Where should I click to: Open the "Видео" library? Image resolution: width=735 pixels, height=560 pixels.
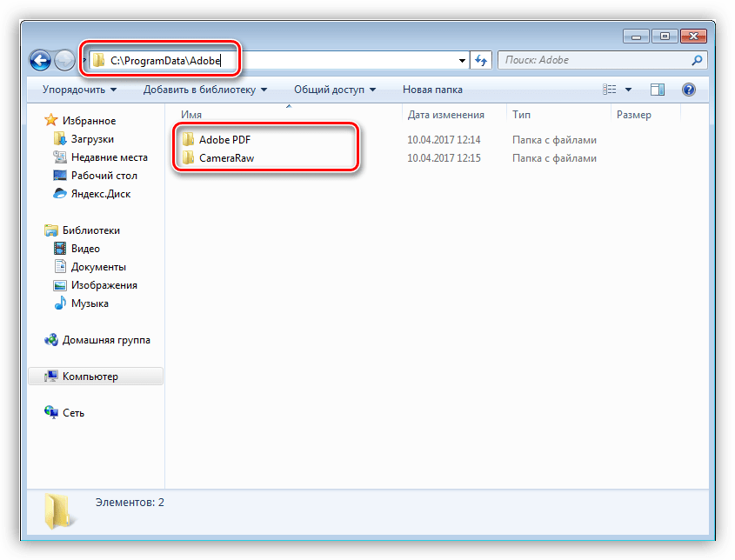tap(85, 249)
